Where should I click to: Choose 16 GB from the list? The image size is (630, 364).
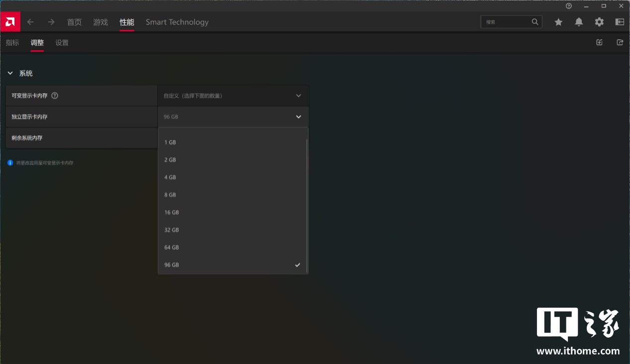(x=233, y=212)
